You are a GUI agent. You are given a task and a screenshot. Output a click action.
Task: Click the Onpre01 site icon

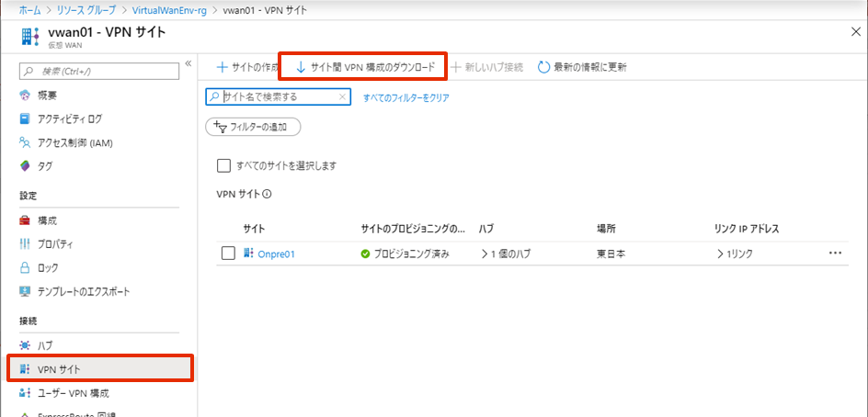pyautogui.click(x=248, y=254)
